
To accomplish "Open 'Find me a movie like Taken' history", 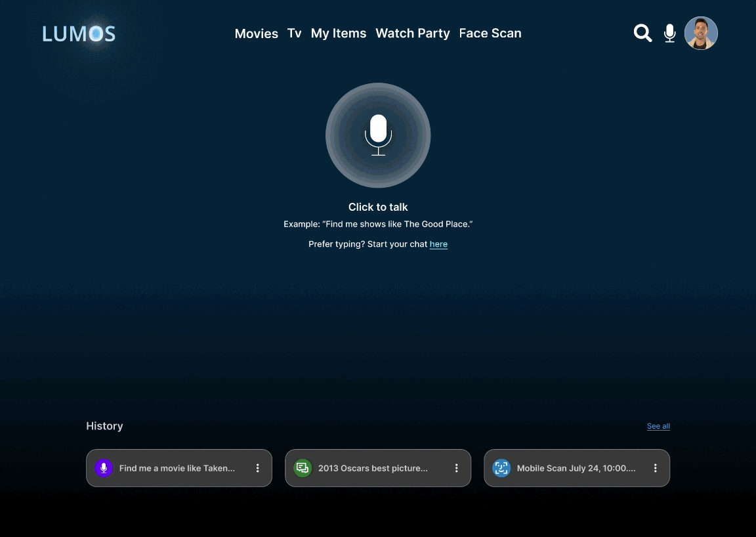I will [179, 468].
